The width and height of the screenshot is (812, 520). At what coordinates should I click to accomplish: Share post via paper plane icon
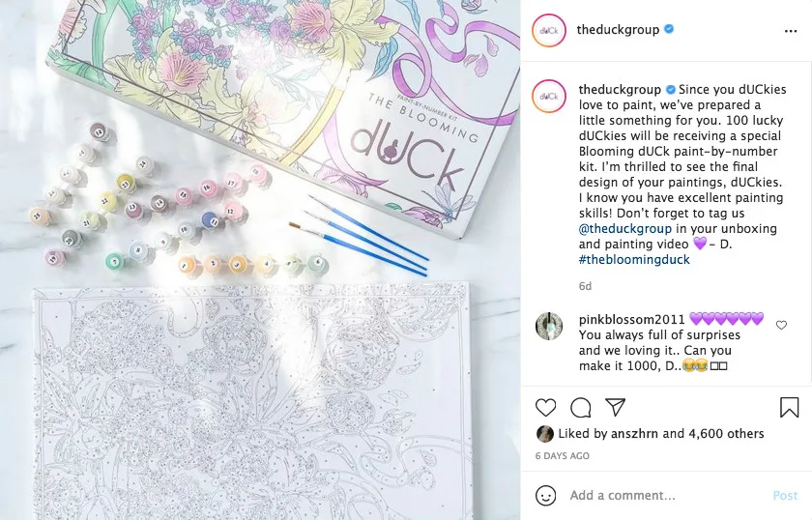(x=615, y=407)
